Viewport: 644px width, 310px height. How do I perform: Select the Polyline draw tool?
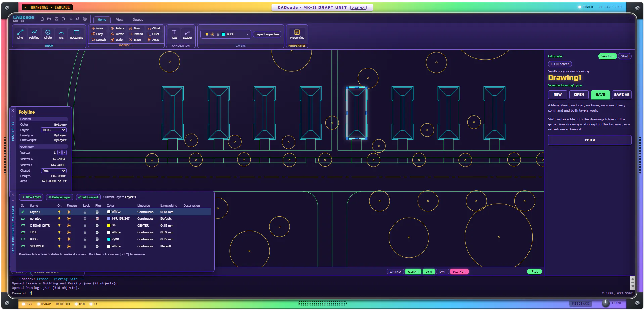[34, 34]
